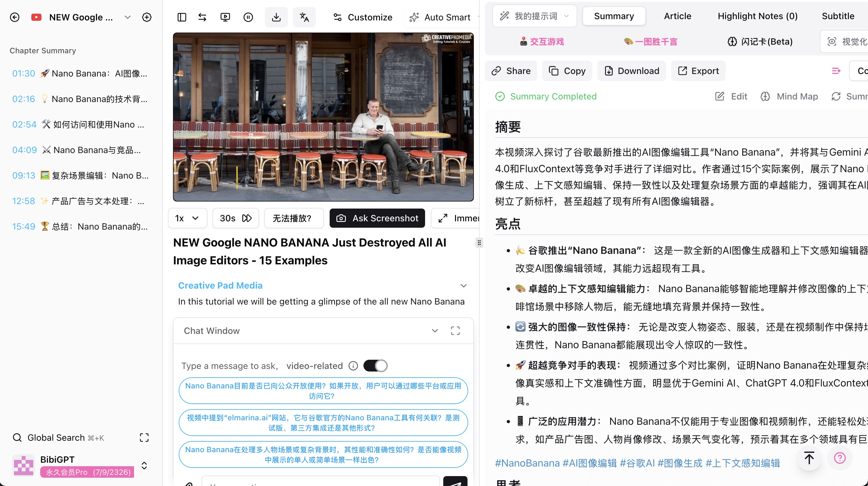The width and height of the screenshot is (868, 486).
Task: Switch to the Article tab
Action: (x=677, y=16)
